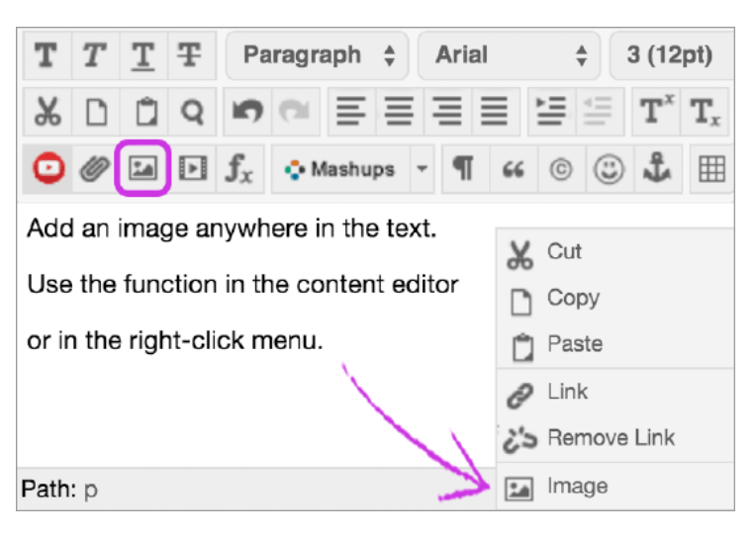Center align the text

pos(400,112)
